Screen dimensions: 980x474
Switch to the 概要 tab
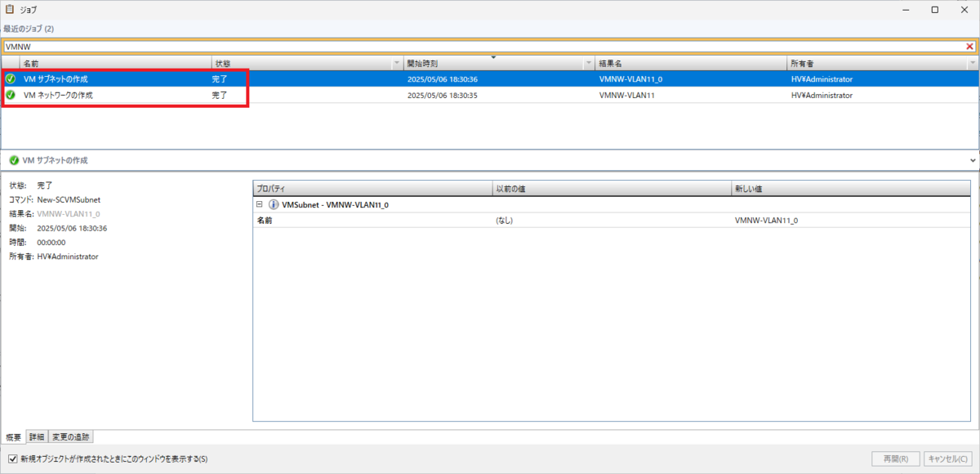coord(13,436)
